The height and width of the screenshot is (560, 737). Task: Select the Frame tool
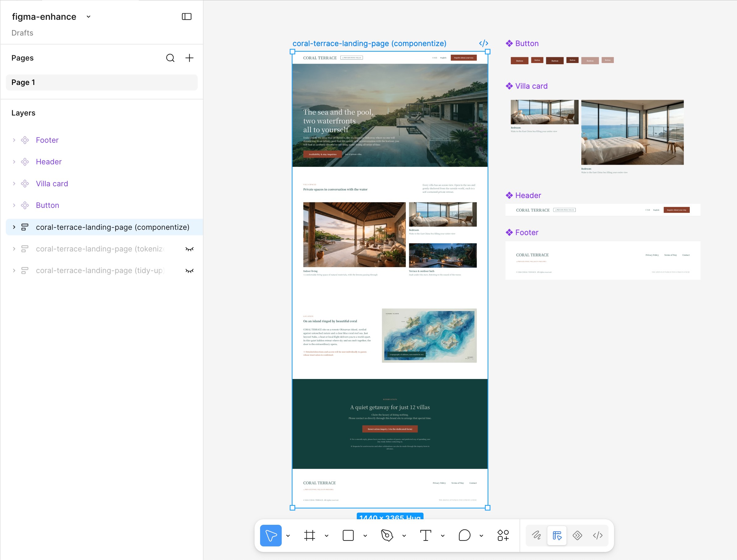[x=309, y=535]
